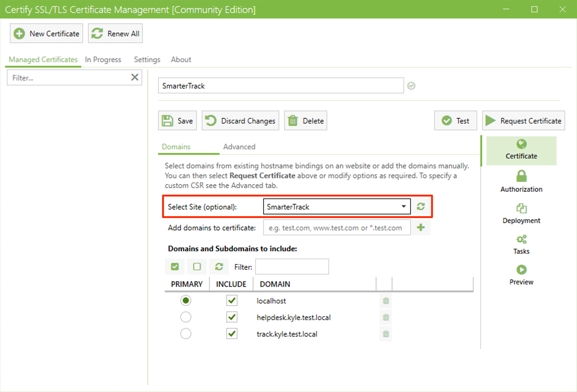Image resolution: width=577 pixels, height=392 pixels.
Task: Save the certificate settings
Action: pos(177,120)
